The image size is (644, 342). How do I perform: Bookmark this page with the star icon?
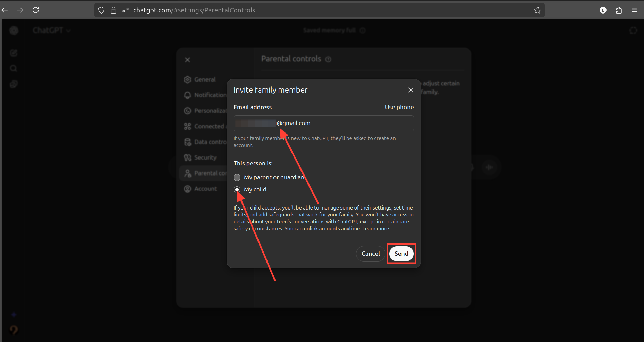click(538, 10)
